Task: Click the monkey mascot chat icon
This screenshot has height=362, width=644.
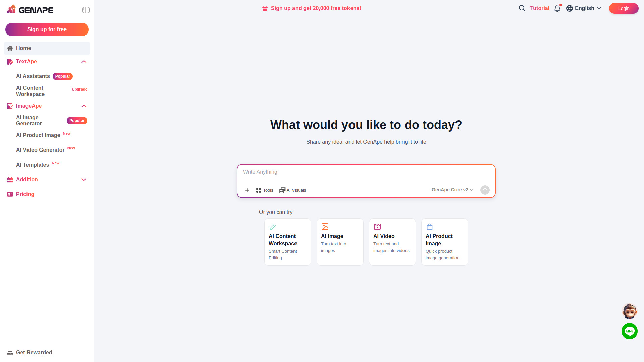Action: 630,311
